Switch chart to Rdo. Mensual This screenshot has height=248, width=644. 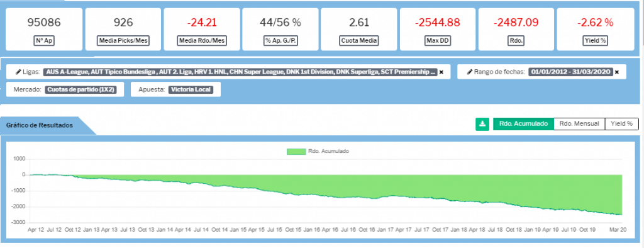point(579,124)
